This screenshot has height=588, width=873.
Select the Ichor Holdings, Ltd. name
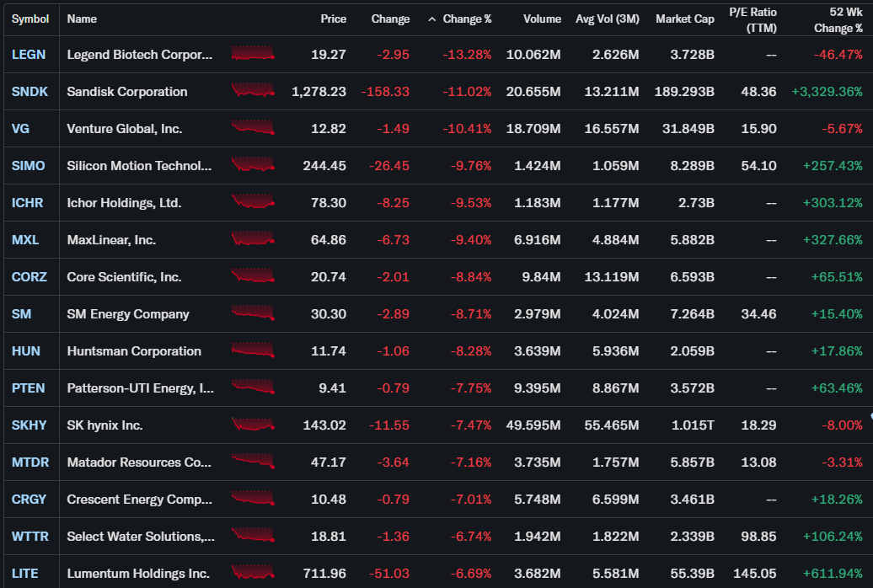tap(124, 203)
